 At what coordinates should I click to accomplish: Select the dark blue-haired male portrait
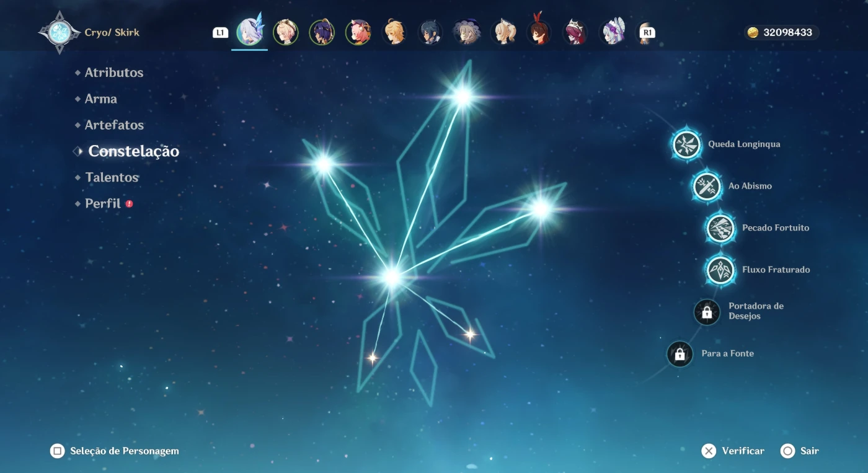(430, 32)
